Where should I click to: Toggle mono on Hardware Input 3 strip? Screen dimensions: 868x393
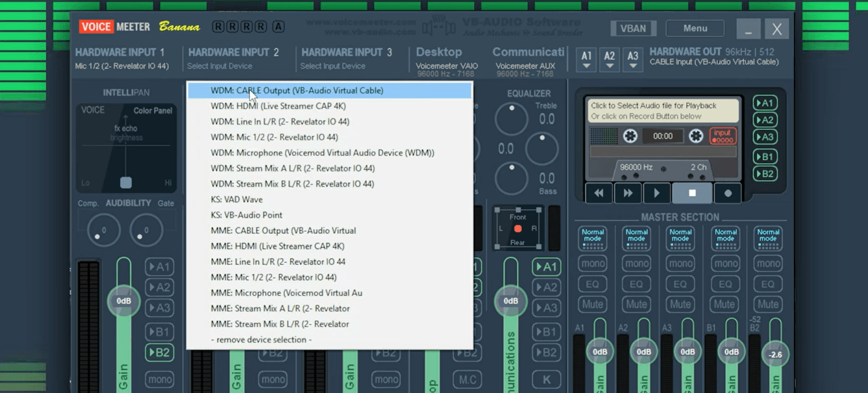[x=386, y=379]
